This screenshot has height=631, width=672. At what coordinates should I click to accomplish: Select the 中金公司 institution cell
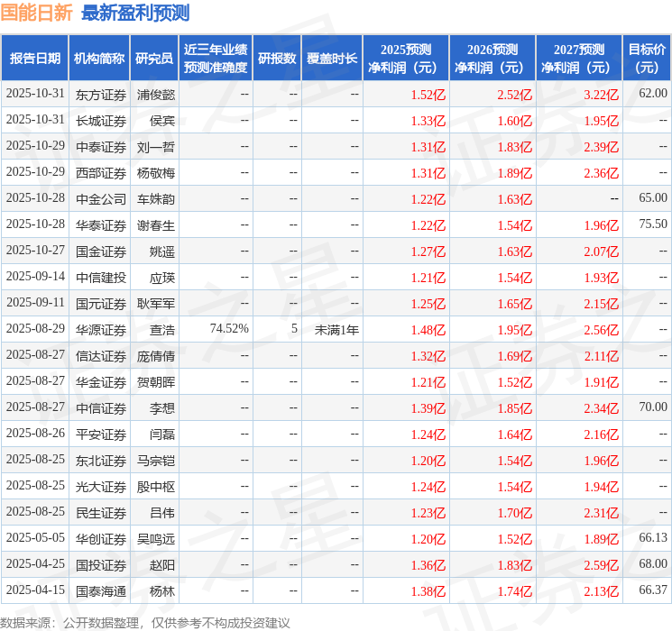(x=101, y=199)
